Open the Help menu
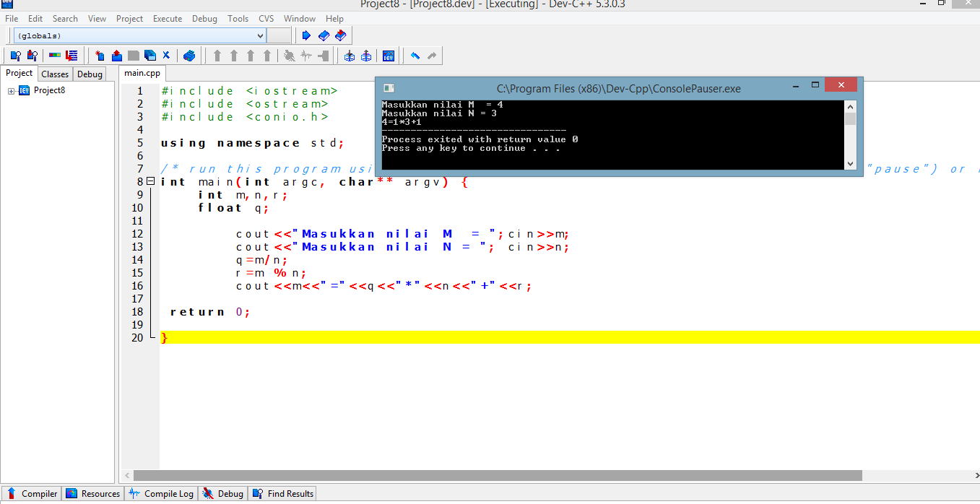The width and height of the screenshot is (980, 504). click(334, 19)
